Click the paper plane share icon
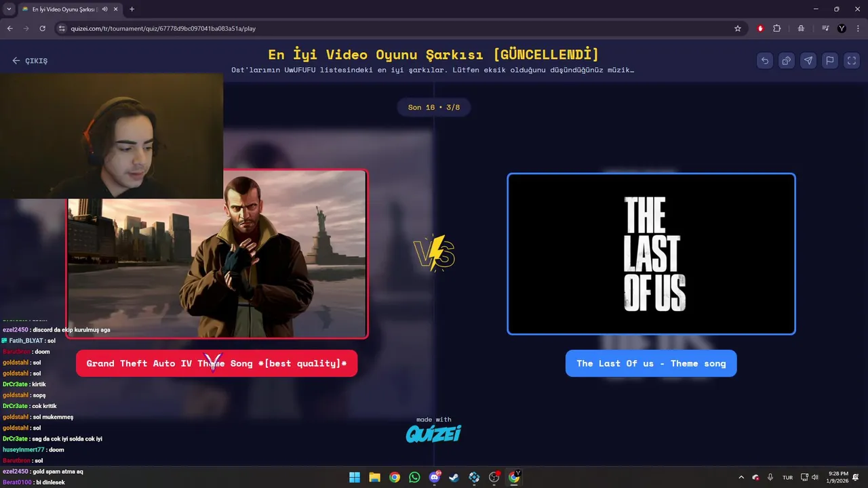 [808, 60]
